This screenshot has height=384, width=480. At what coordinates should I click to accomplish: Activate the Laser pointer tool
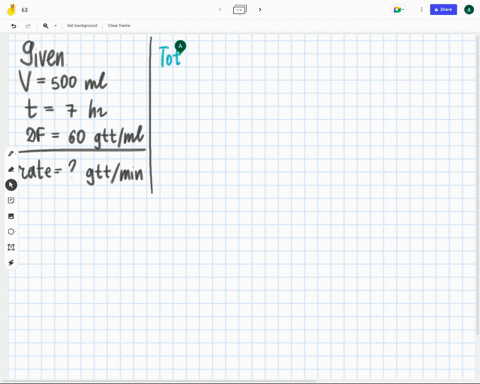point(11,263)
